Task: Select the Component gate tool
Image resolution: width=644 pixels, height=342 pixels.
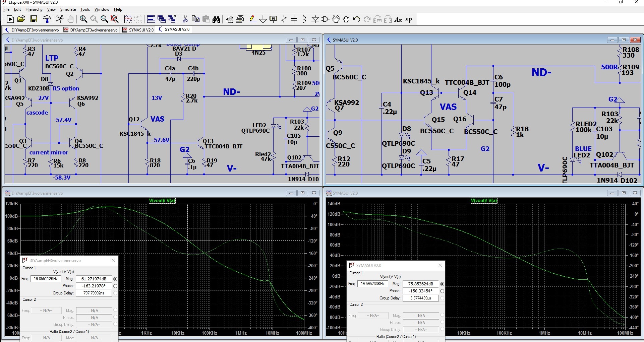Action: tap(326, 19)
